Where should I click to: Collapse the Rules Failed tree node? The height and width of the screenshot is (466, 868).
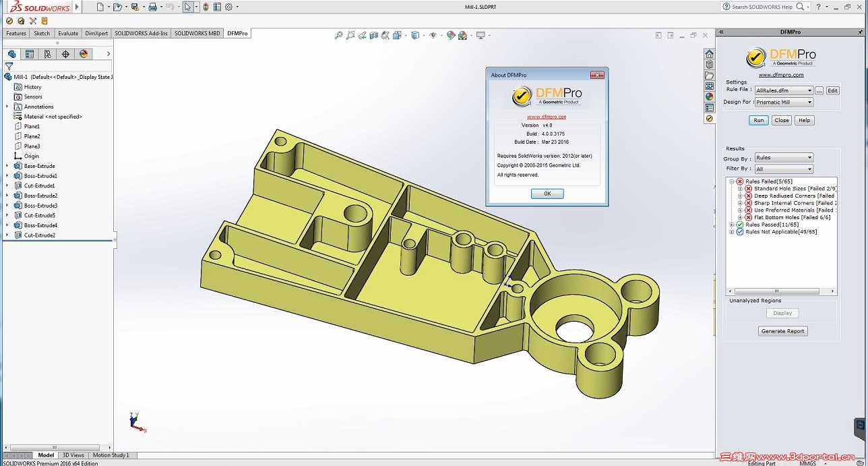(x=731, y=181)
